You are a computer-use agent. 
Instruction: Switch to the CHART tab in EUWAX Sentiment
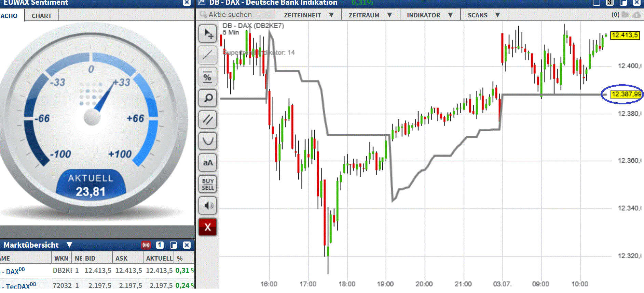pos(42,16)
